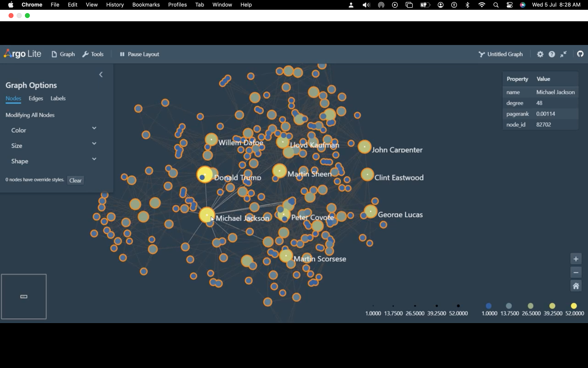The width and height of the screenshot is (588, 368).
Task: Toggle the minimize view arrows icon
Action: click(563, 54)
